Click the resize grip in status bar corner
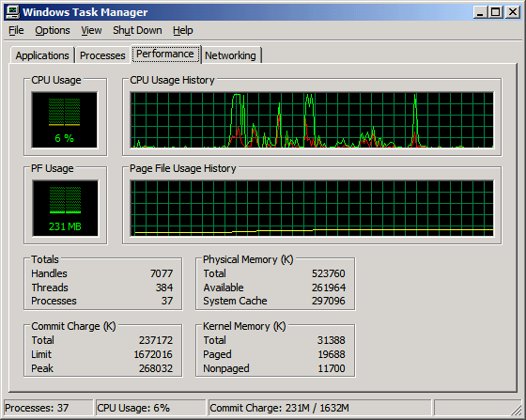Image resolution: width=526 pixels, height=420 pixels. click(516, 411)
